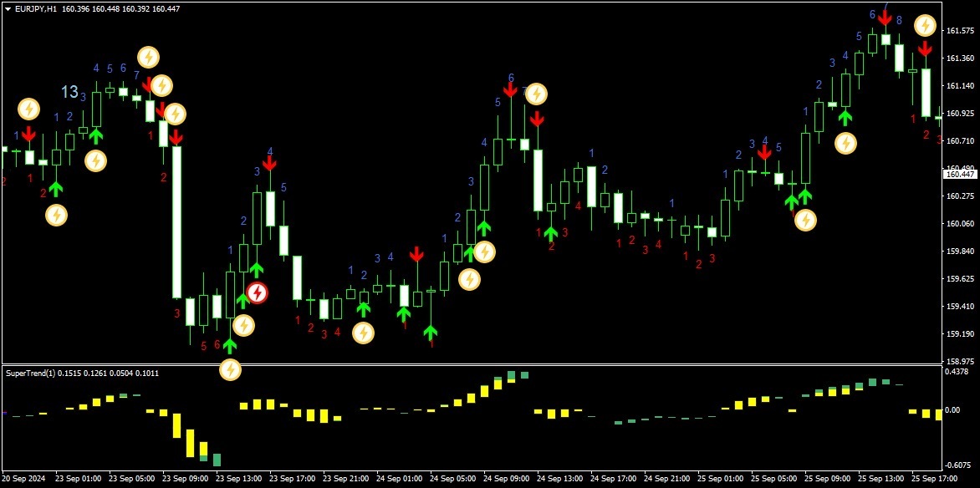Click the lightning icon below red numbers 3 and 4 near 23 Sep 21:00
Viewport: 980px width, 488px height.
pos(363,333)
